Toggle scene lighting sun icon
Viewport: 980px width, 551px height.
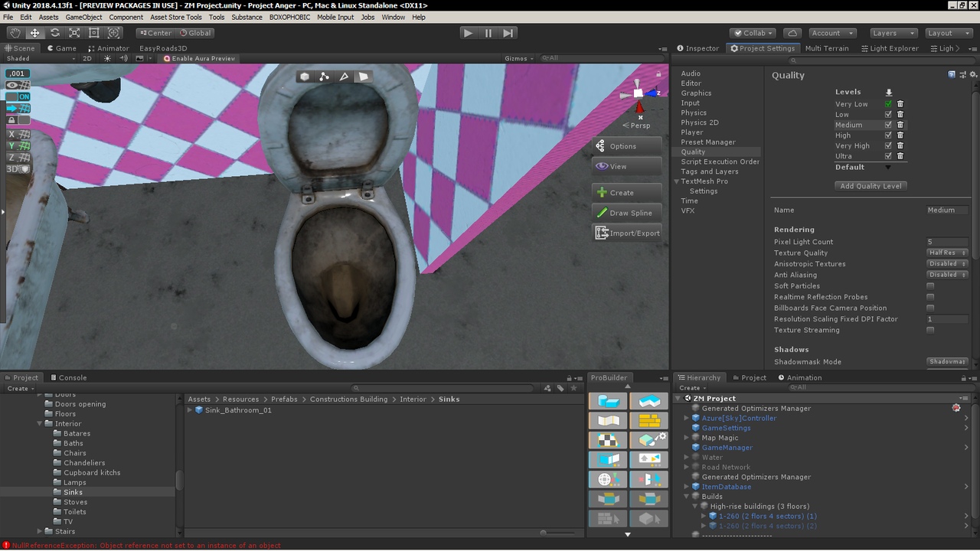click(x=107, y=58)
